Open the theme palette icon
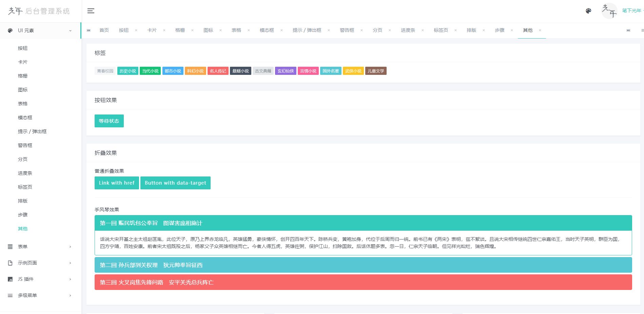The image size is (644, 314). tap(588, 11)
